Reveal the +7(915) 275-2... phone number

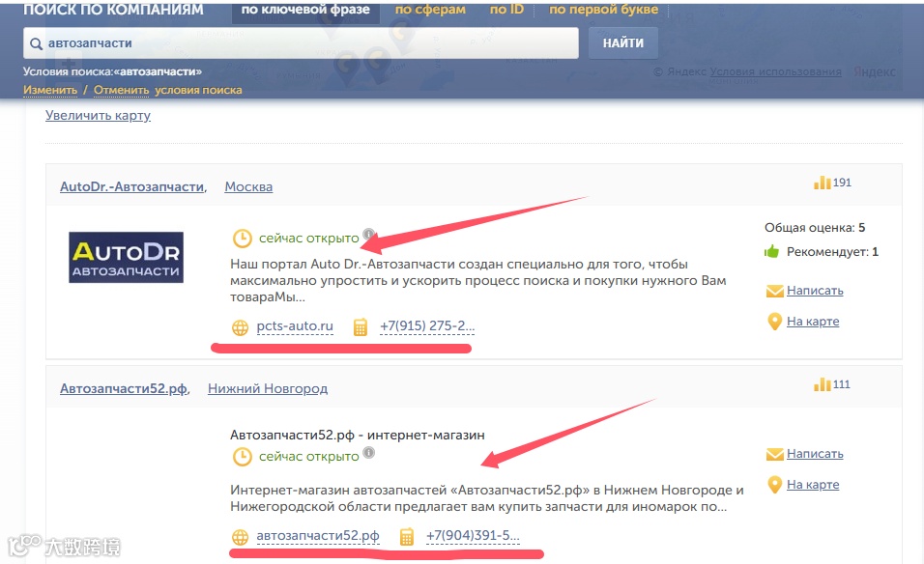[x=427, y=326]
